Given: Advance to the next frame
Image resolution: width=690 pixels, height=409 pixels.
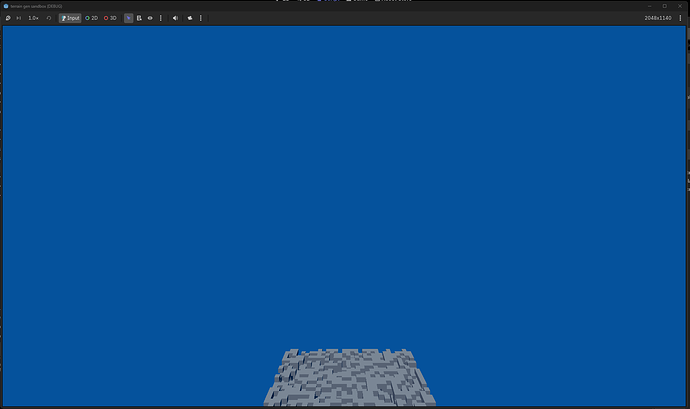Looking at the screenshot, I should pos(18,18).
